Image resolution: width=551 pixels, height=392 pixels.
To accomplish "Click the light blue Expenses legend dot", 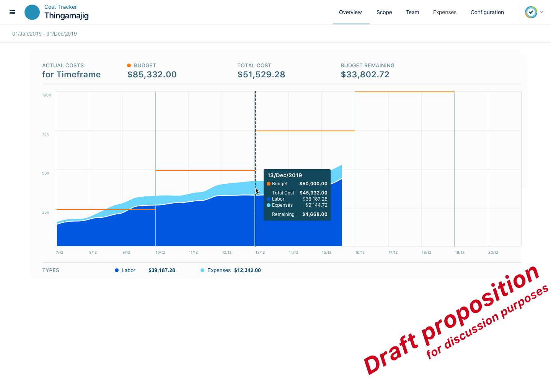I will [202, 270].
